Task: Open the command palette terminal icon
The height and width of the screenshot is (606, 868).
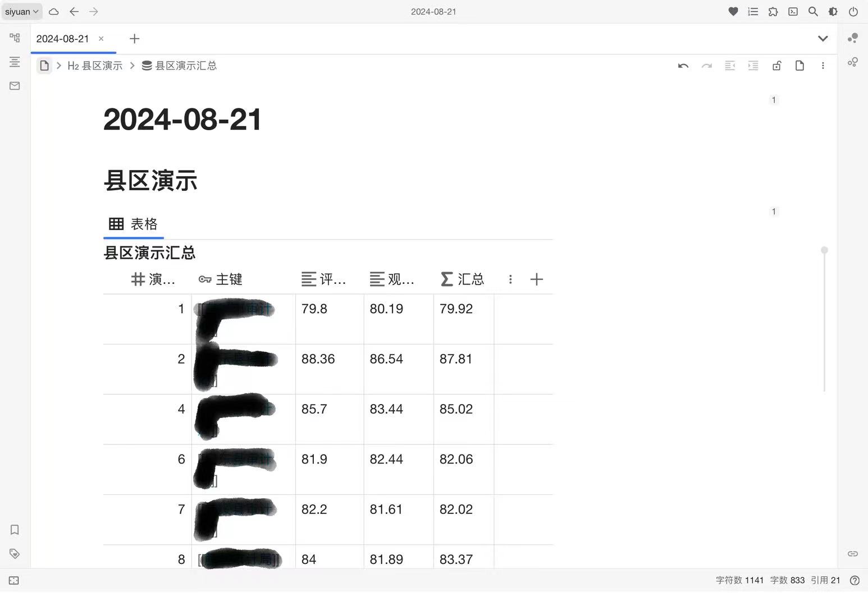Action: pos(793,11)
